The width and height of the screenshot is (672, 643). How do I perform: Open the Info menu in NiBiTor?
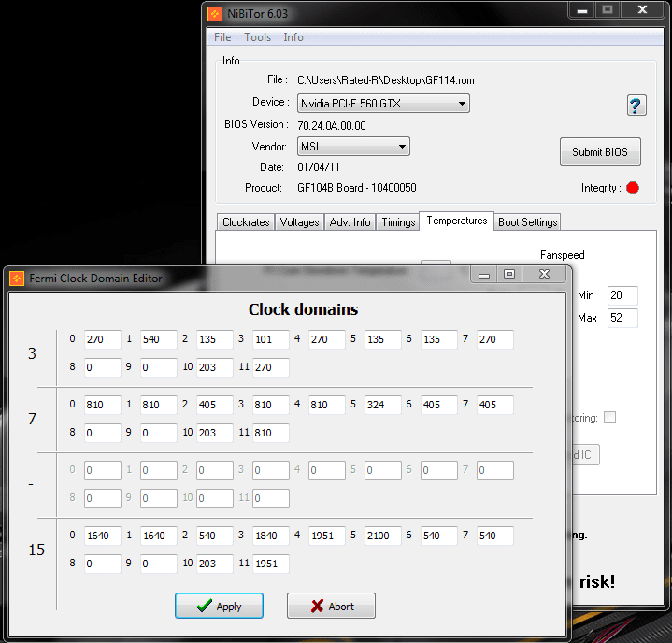tap(293, 37)
